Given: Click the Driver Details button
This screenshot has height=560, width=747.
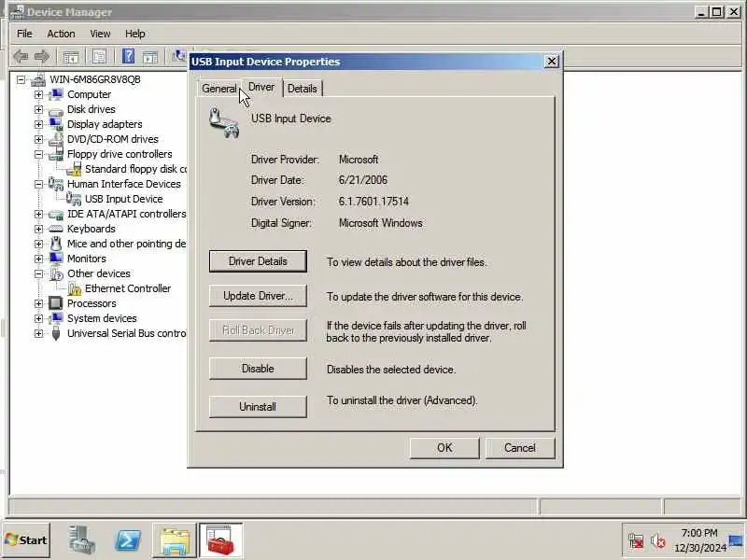Looking at the screenshot, I should pyautogui.click(x=258, y=261).
